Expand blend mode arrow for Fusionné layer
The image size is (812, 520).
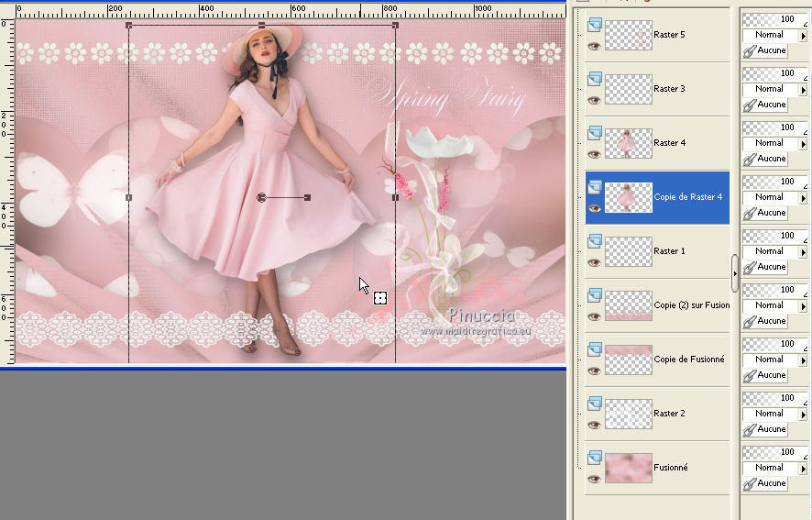click(x=804, y=468)
